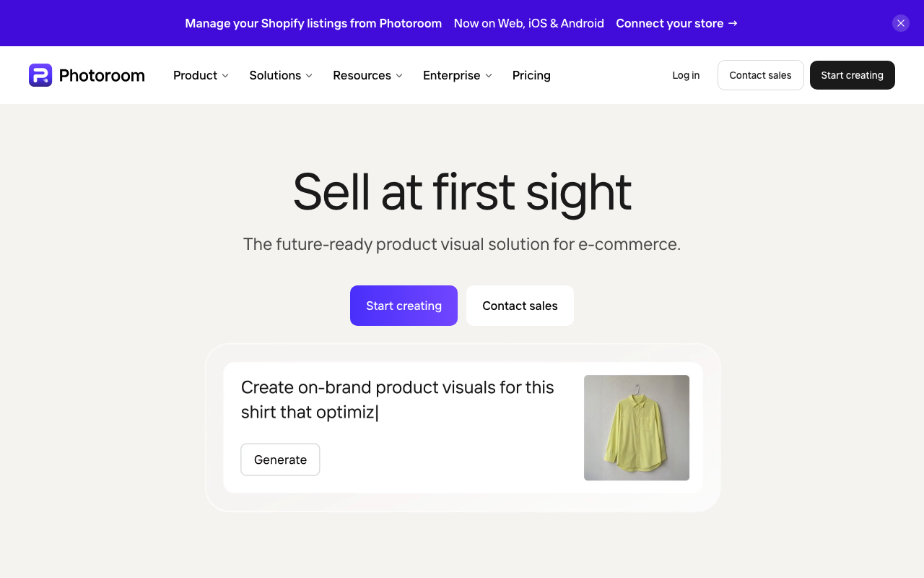
Task: Click the black Start creating button
Action: click(x=853, y=75)
